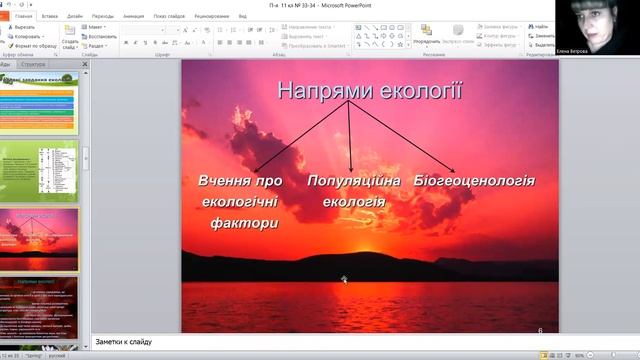Click the clear formatting icon
640x360 pixels.
click(207, 30)
